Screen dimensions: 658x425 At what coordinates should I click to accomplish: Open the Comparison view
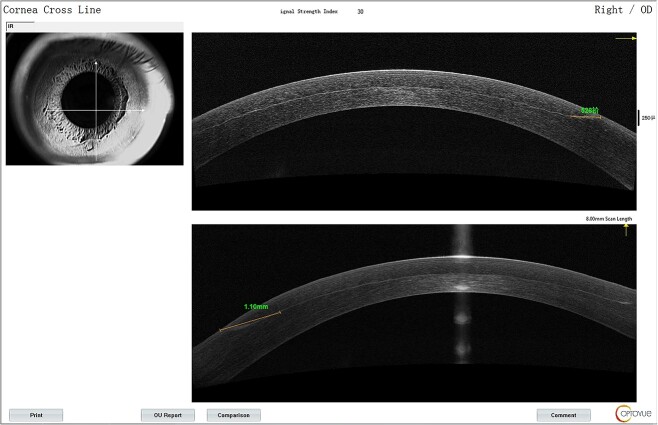tap(234, 415)
